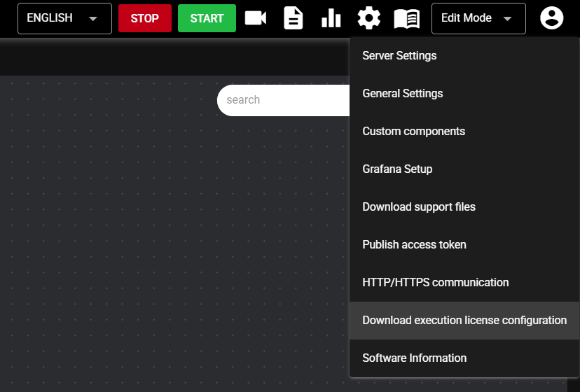The width and height of the screenshot is (580, 392).
Task: Open the ENGLISH language dropdown
Action: tap(64, 18)
